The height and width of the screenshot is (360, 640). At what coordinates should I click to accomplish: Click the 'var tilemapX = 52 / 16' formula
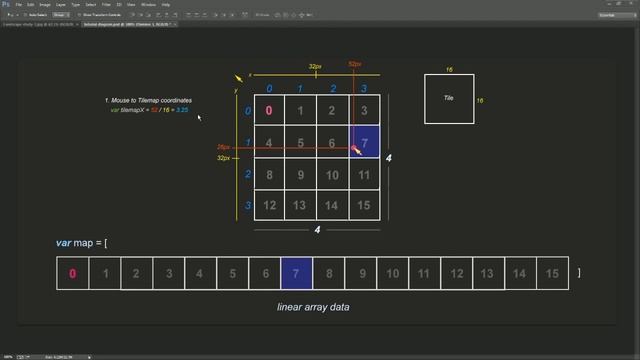pos(149,110)
